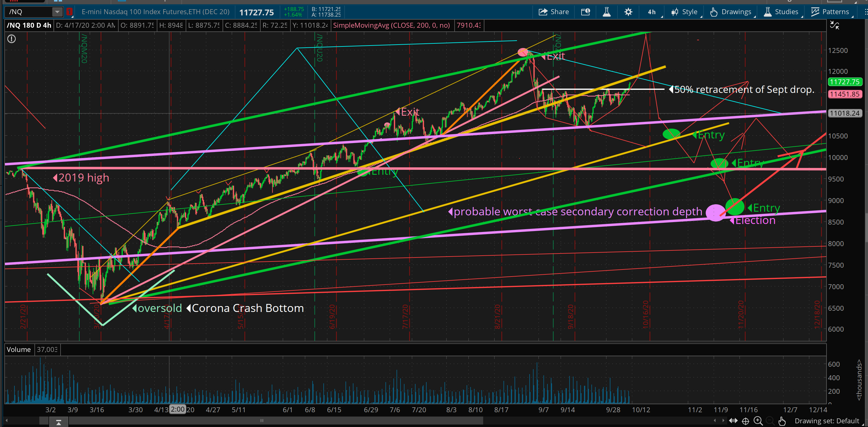
Task: Open the symbol info card icon
Action: (586, 12)
